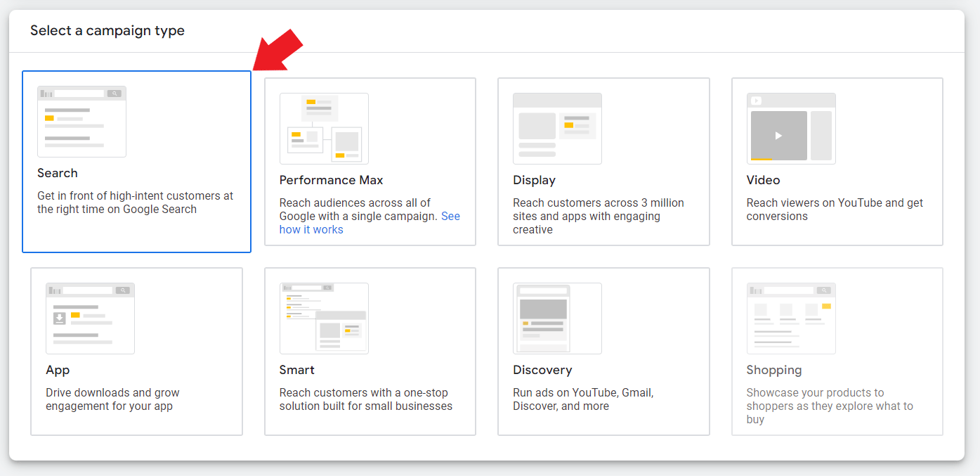Click the greyed-out 'Shopping' title
The image size is (980, 476).
(x=773, y=370)
